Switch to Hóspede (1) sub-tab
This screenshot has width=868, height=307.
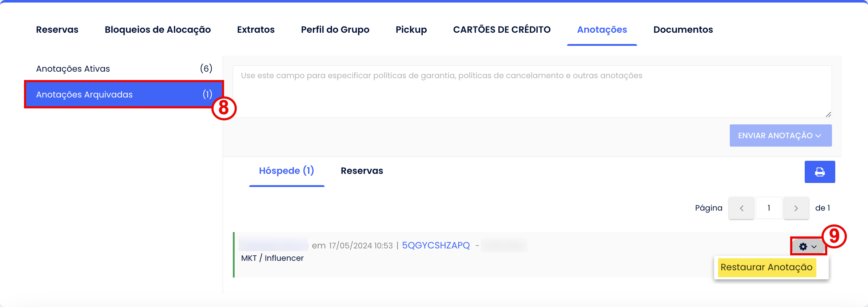click(x=286, y=171)
